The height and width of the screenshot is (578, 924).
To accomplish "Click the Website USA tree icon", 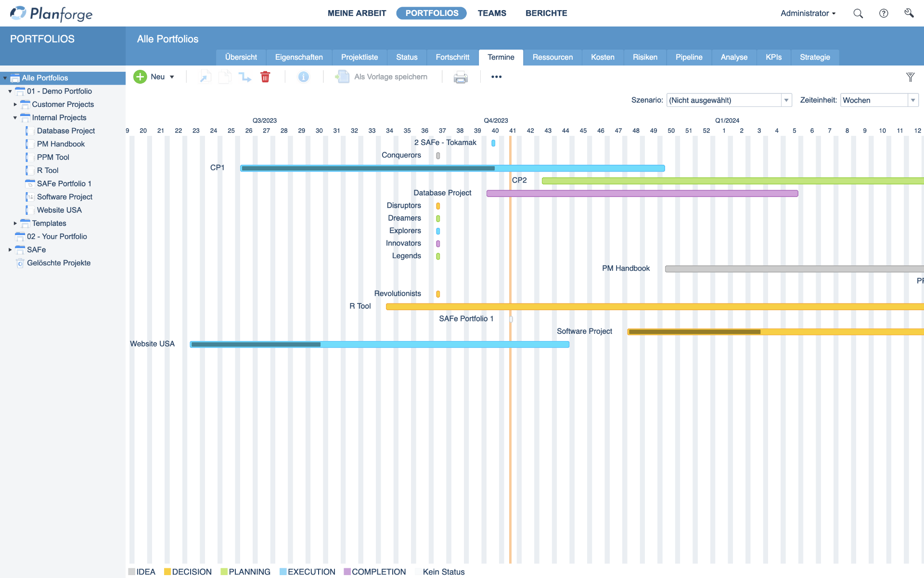I will point(30,210).
